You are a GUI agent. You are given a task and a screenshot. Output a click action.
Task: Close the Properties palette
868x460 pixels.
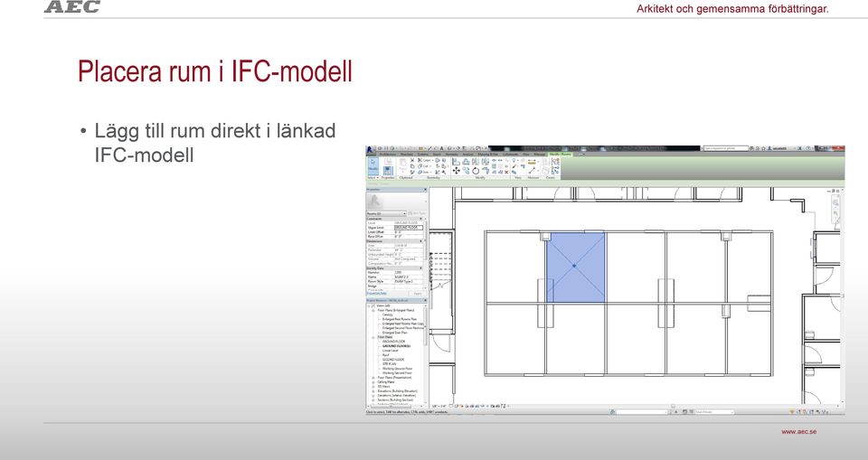click(425, 189)
